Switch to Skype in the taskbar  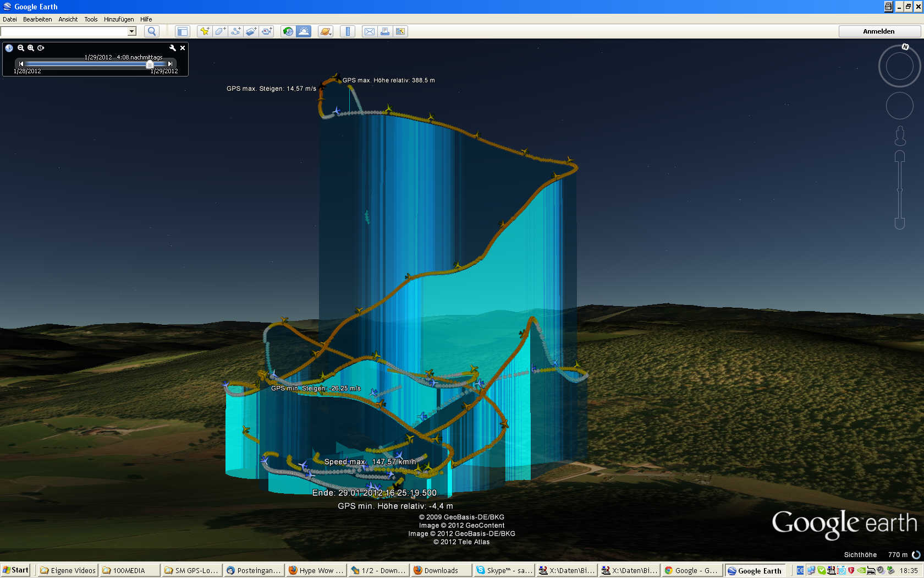click(x=504, y=570)
